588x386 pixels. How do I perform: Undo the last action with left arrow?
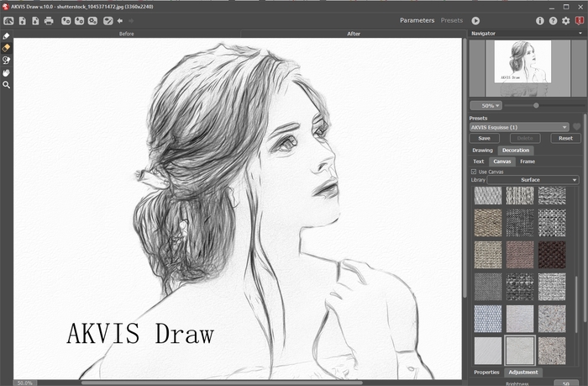[x=120, y=21]
